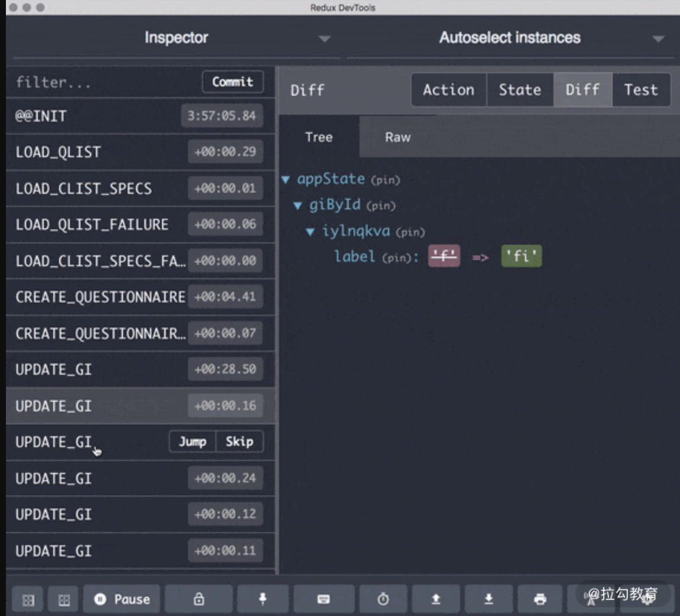Select the CREATE_QUESTIONNAIRE action at +00:04.41
The height and width of the screenshot is (616, 680).
[x=141, y=297]
